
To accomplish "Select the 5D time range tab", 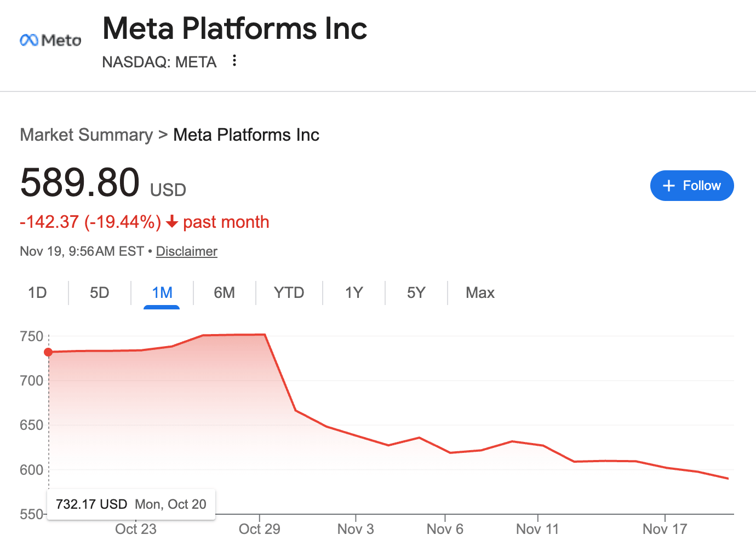I will [99, 293].
